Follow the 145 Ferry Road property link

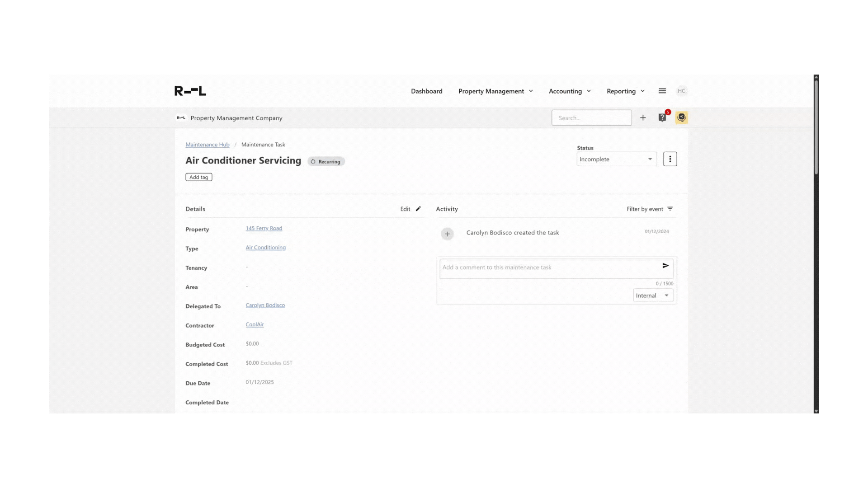pos(264,228)
